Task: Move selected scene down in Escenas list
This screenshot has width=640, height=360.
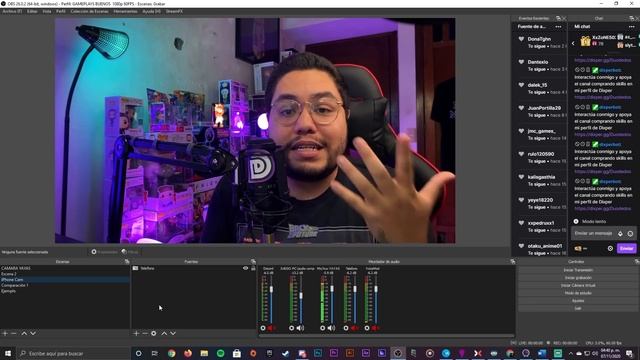Action: [x=33, y=333]
